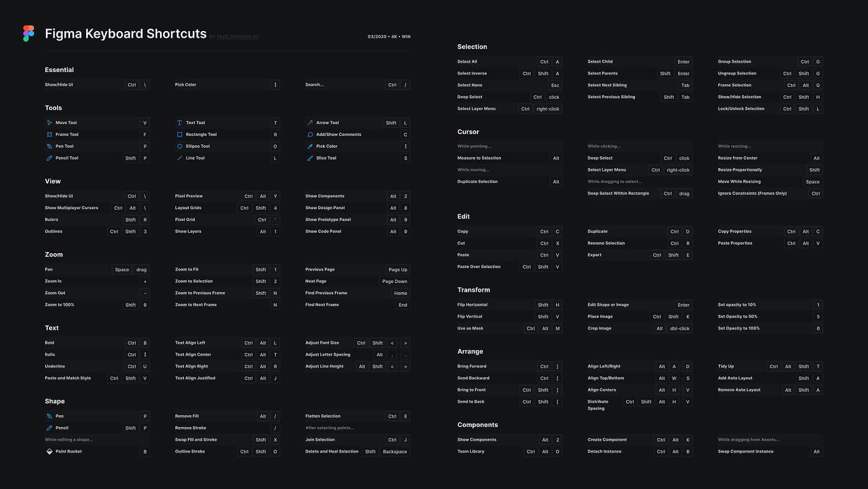Click the Selection section heading
This screenshot has height=489, width=868.
(472, 47)
